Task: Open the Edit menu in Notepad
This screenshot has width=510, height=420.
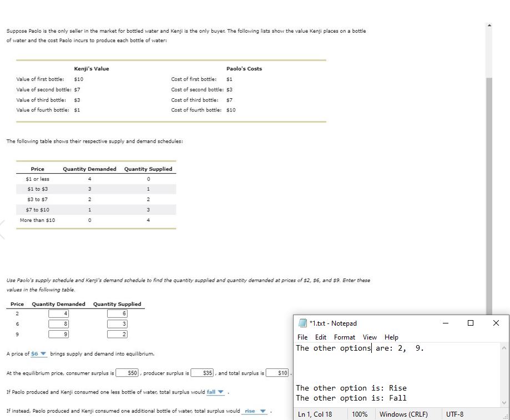Action: (x=320, y=337)
